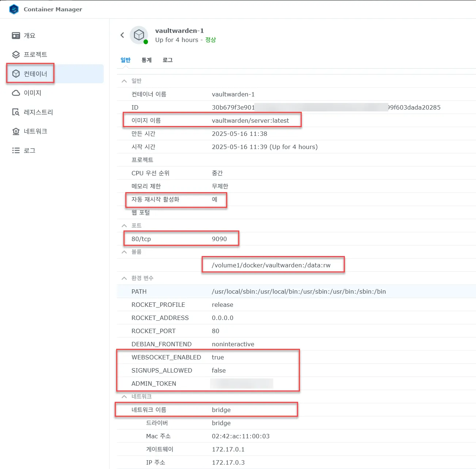Image resolution: width=476 pixels, height=469 pixels.
Task: Go back using the left arrow
Action: click(122, 35)
